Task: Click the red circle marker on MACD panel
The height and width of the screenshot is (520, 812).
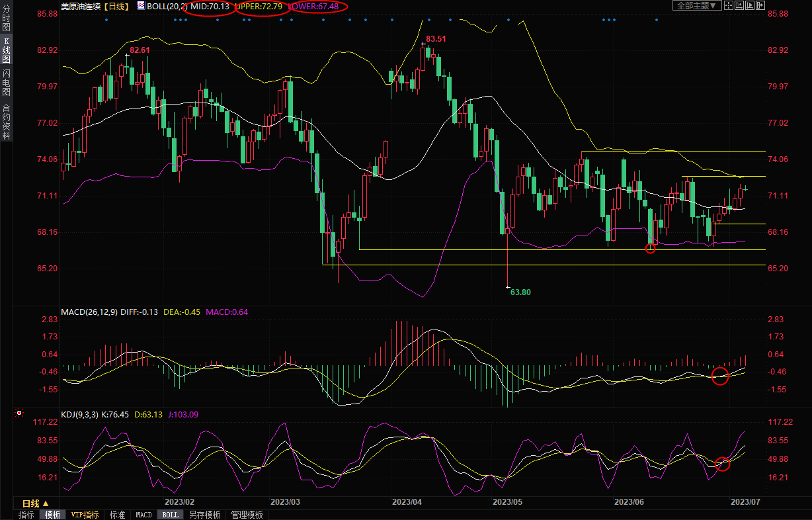Action: [720, 376]
